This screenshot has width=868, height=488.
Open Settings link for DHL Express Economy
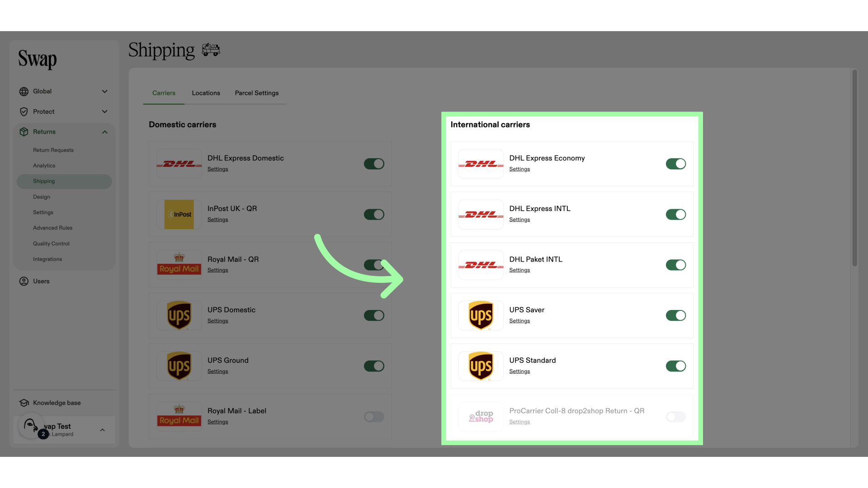(519, 169)
